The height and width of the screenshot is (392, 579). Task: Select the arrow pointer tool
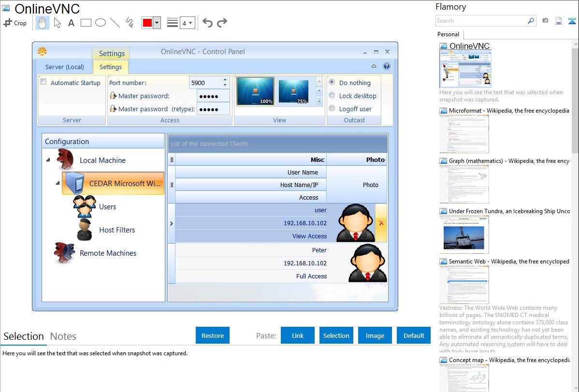[x=57, y=23]
